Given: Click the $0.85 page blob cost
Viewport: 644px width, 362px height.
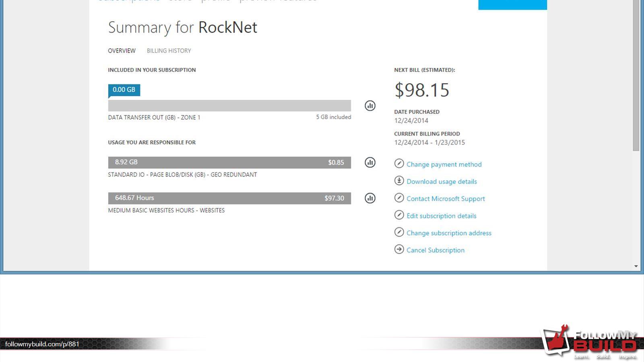Looking at the screenshot, I should (336, 162).
